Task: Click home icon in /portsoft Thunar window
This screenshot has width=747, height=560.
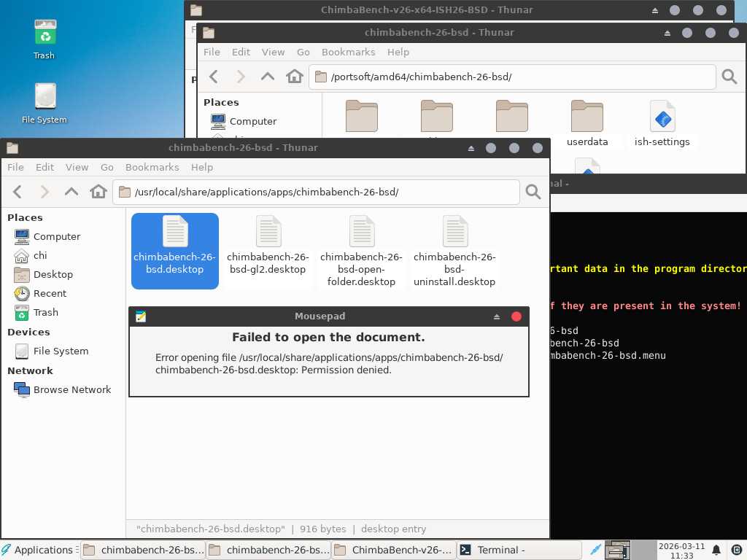Action: click(x=295, y=77)
